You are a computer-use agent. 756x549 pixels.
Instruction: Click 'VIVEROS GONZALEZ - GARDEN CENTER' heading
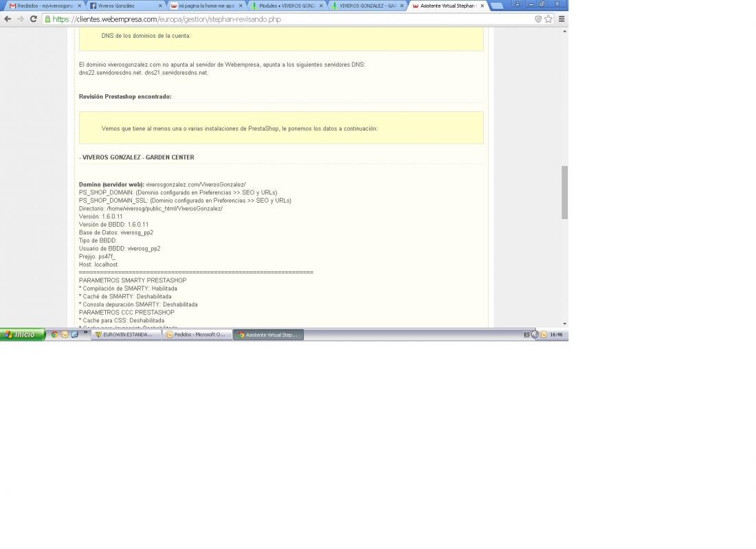coord(137,157)
